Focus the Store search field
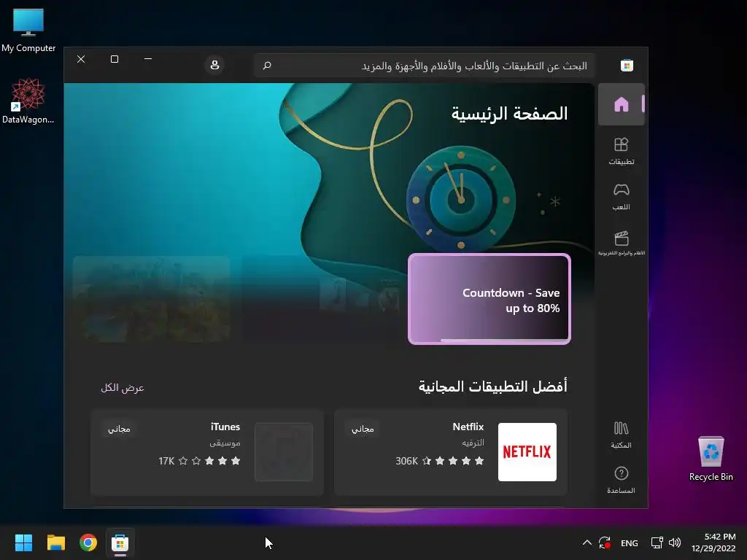Viewport: 747px width, 560px height. (425, 65)
